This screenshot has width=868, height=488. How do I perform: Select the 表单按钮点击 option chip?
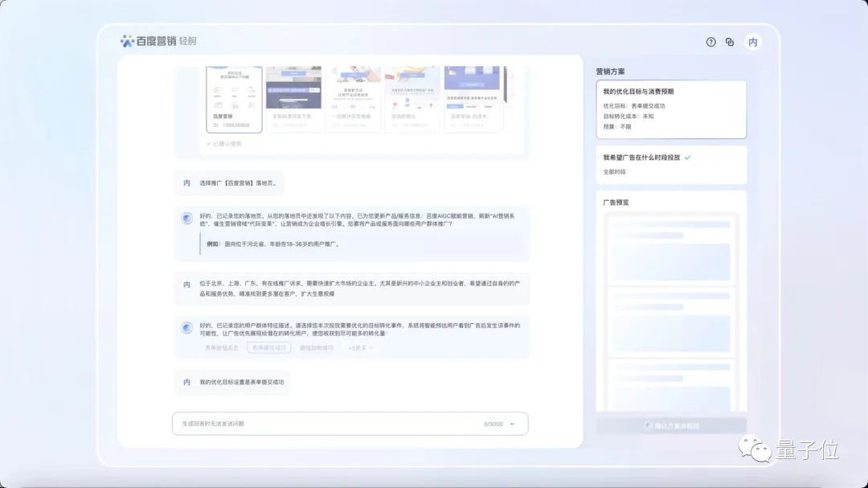(x=222, y=348)
